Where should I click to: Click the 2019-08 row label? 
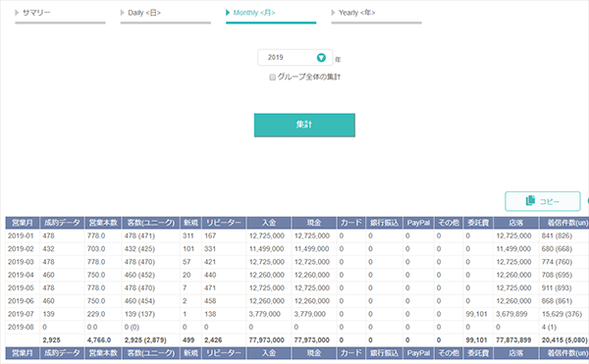(x=21, y=328)
